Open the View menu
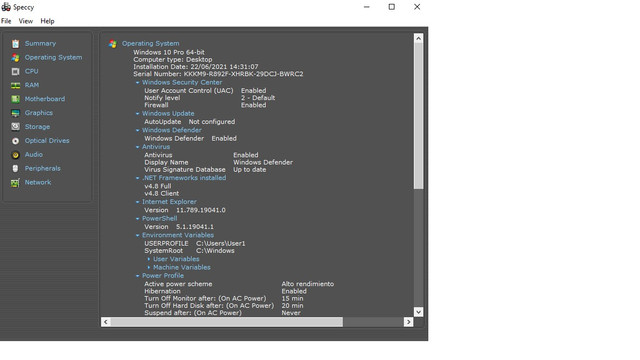Image resolution: width=640 pixels, height=360 pixels. pos(26,21)
